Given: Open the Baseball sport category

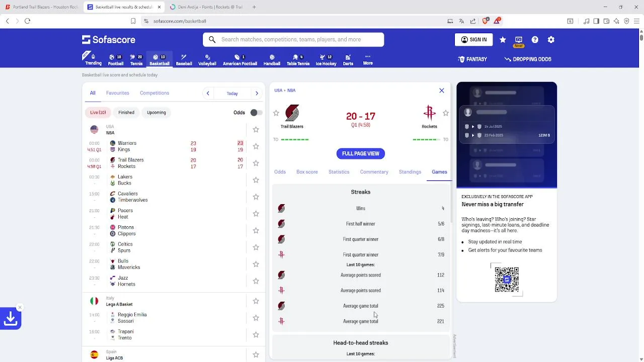Looking at the screenshot, I should click(x=184, y=59).
